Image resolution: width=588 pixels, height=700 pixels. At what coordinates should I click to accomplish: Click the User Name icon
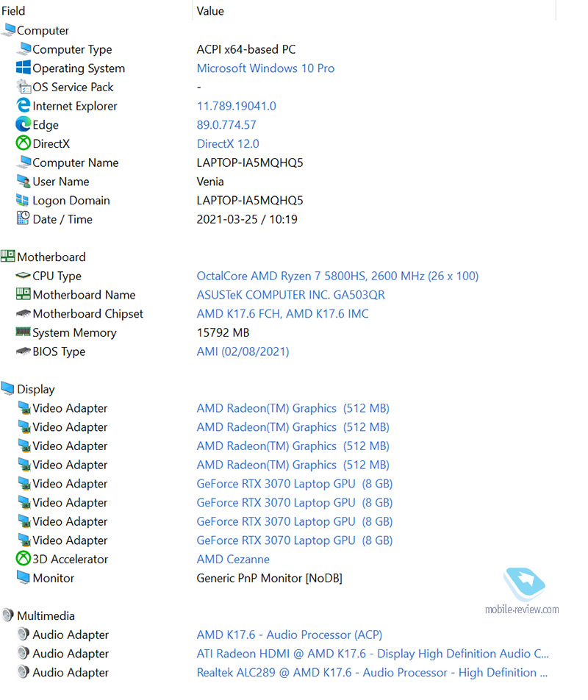coord(24,181)
